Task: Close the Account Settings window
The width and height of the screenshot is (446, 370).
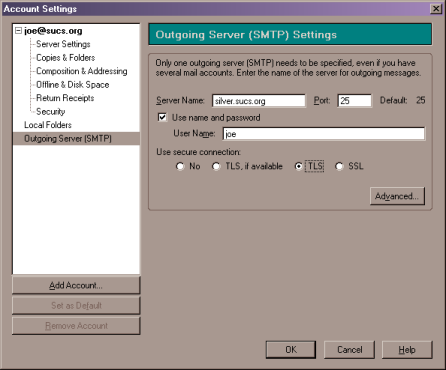Action: (436, 9)
